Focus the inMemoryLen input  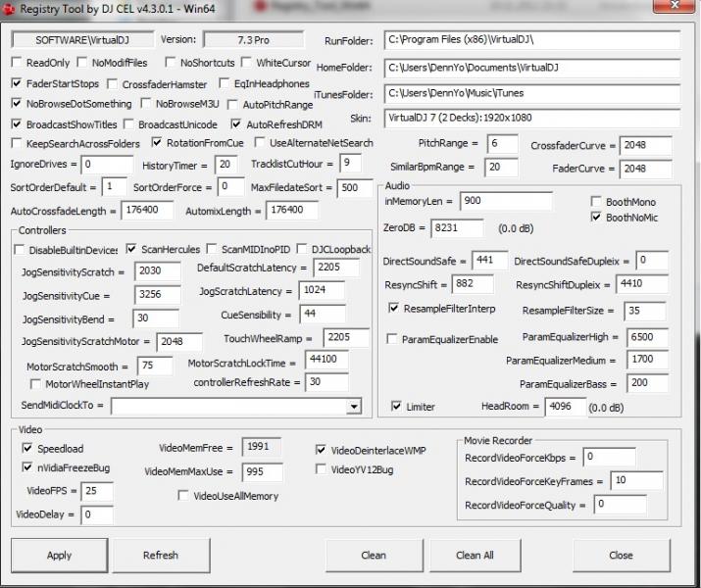[x=506, y=201]
